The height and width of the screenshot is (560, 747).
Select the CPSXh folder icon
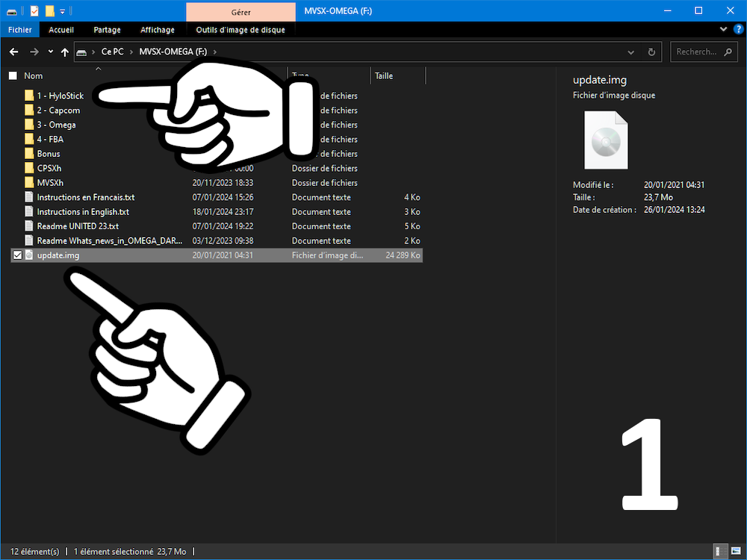point(29,168)
